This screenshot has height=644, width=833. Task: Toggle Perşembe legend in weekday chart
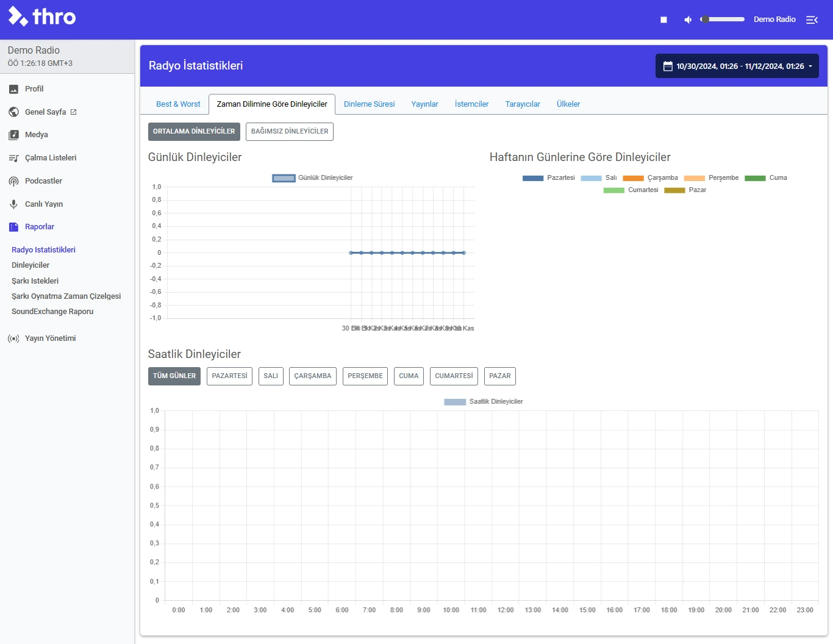point(711,178)
